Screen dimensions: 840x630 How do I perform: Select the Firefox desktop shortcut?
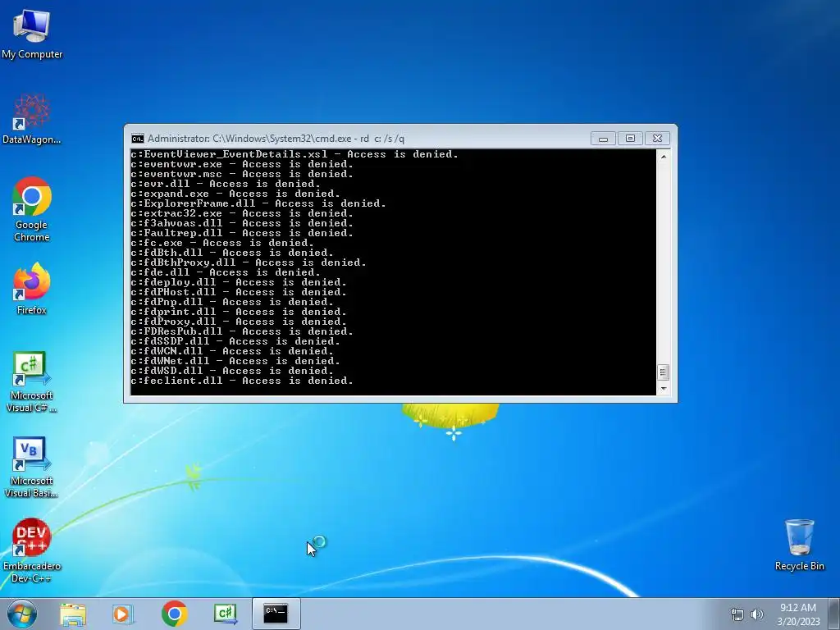32,289
